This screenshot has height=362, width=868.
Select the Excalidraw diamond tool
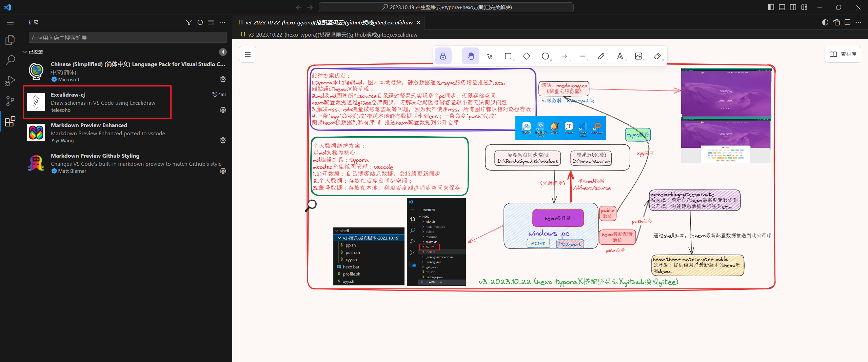[x=527, y=56]
